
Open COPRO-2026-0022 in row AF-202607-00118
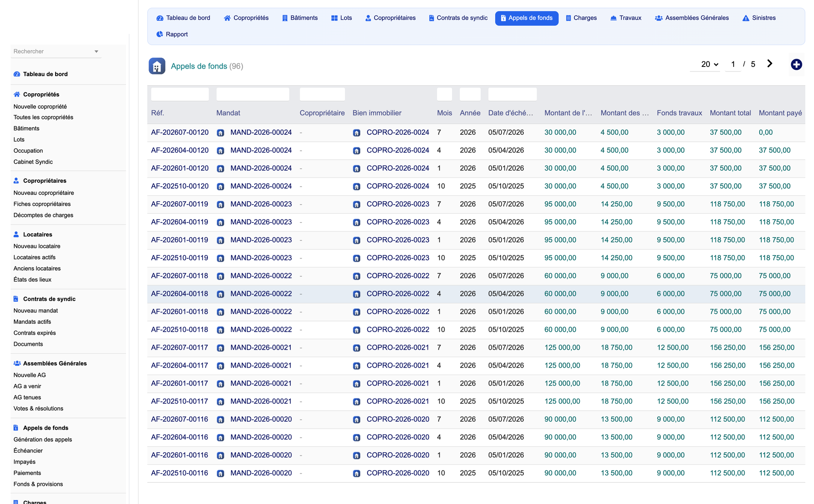398,276
